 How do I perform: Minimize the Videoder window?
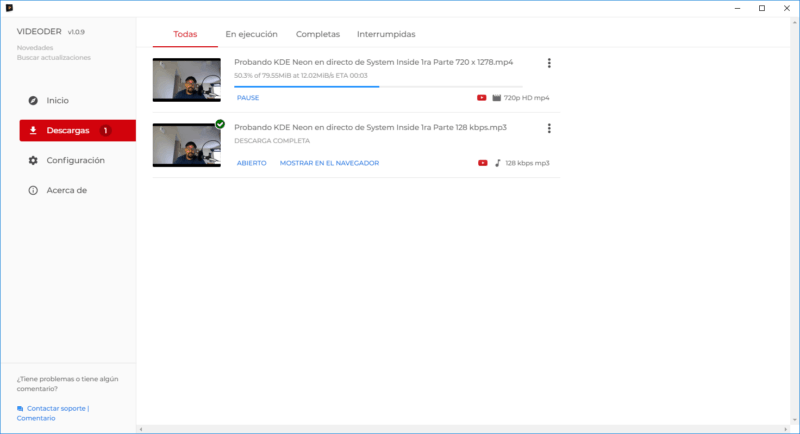[x=738, y=8]
